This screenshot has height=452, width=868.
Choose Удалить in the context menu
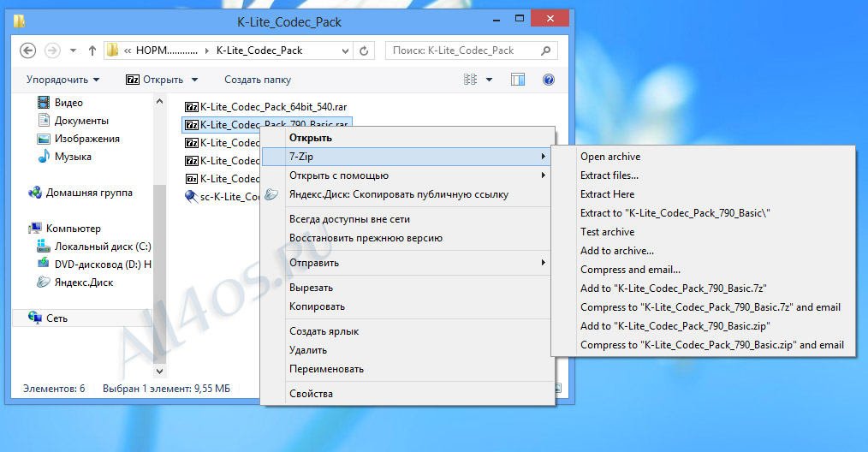pos(407,351)
